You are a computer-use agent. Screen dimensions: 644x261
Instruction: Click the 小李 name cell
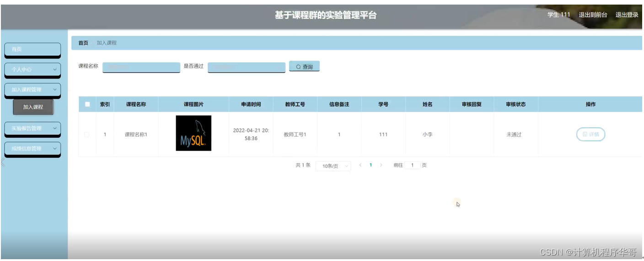(x=427, y=135)
